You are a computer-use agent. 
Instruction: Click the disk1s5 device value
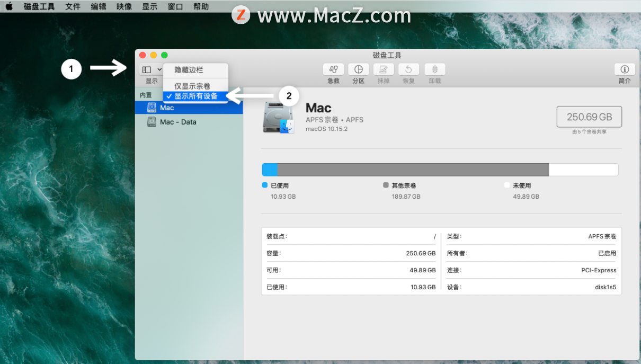point(606,287)
